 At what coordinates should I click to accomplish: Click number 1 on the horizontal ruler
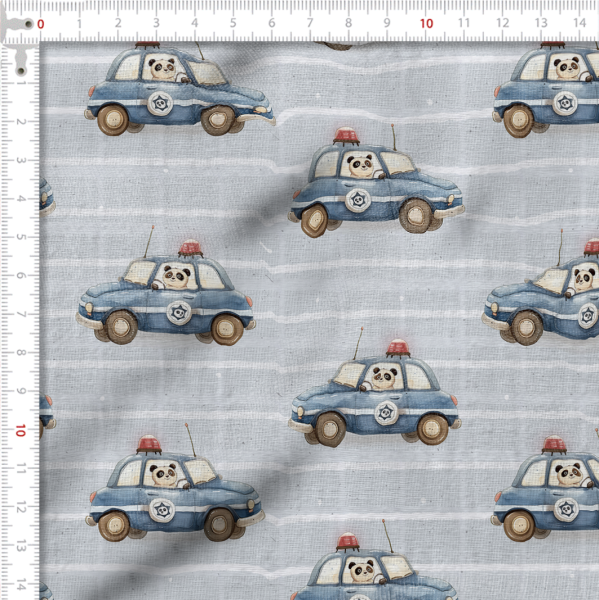click(x=79, y=23)
